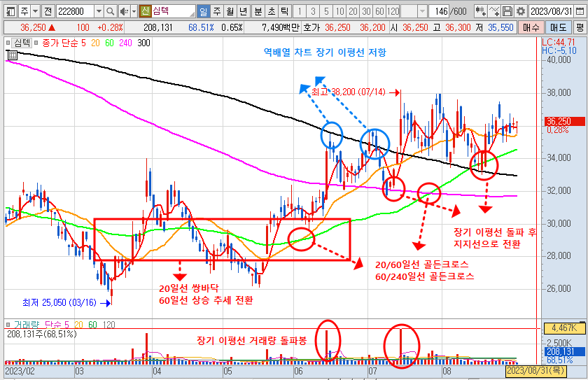Save chart with the floppy disk icon
The image size is (588, 380).
[507, 12]
